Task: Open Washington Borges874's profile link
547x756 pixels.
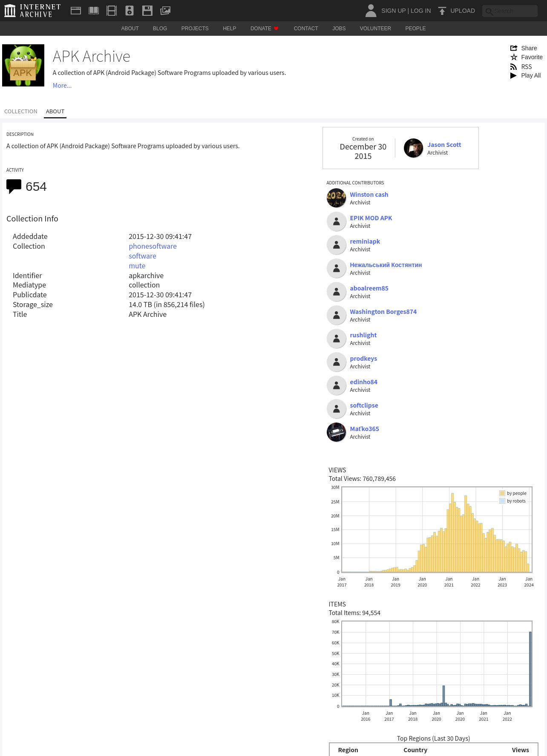Action: 383,312
